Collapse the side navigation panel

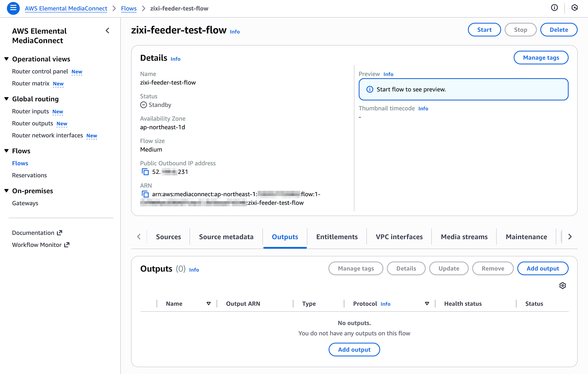tap(108, 31)
